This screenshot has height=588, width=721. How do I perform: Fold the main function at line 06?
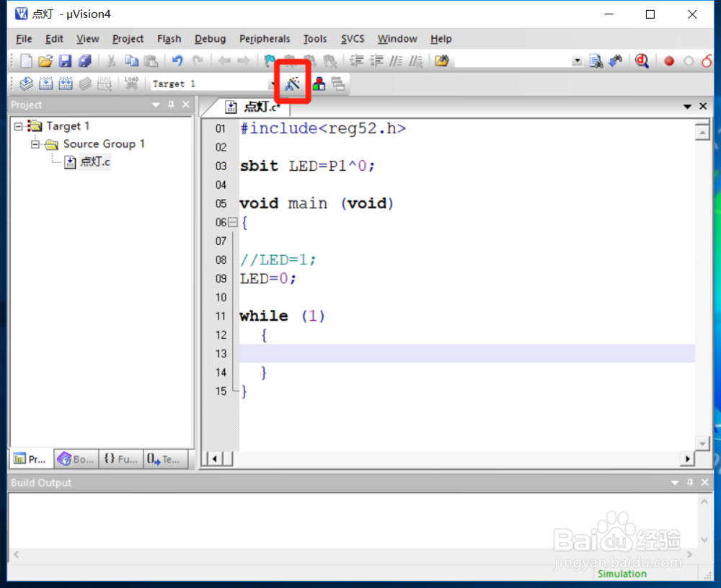[x=233, y=223]
